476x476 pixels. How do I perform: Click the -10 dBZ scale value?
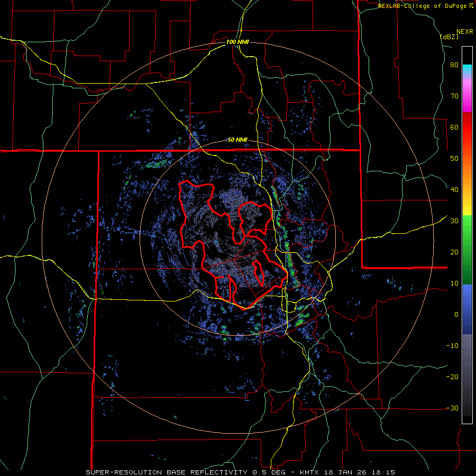(x=452, y=345)
